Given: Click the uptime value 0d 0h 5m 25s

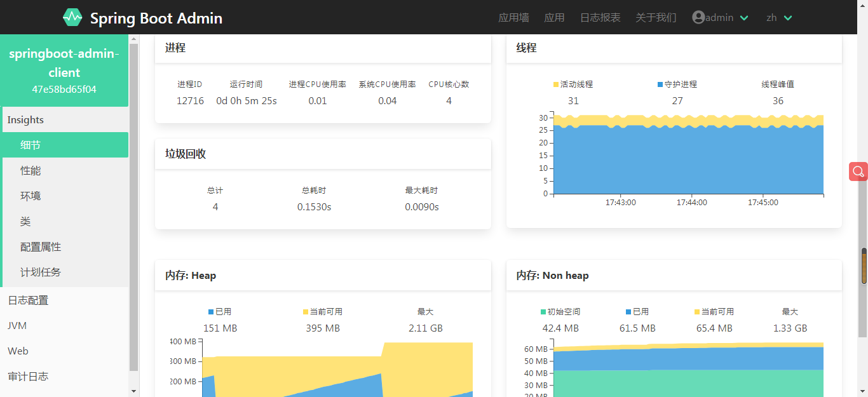Looking at the screenshot, I should click(x=247, y=100).
